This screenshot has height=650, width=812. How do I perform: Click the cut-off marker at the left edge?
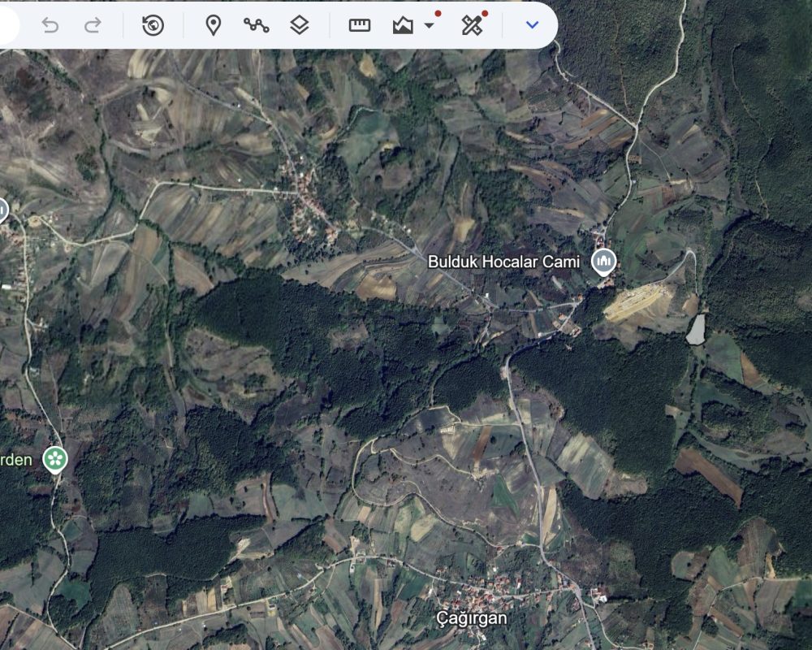pyautogui.click(x=2, y=211)
